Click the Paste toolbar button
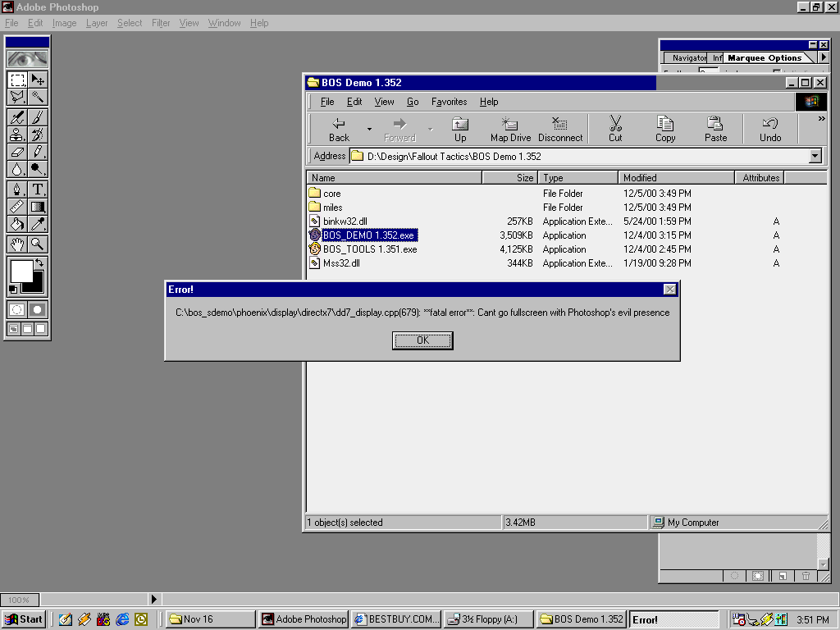Viewport: 840px width, 630px height. click(715, 130)
